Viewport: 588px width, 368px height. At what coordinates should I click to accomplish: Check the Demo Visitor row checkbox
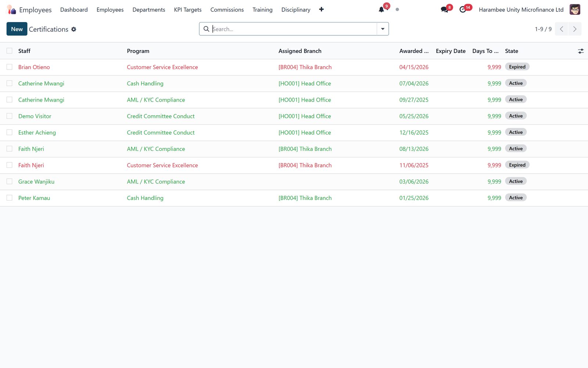click(x=10, y=116)
